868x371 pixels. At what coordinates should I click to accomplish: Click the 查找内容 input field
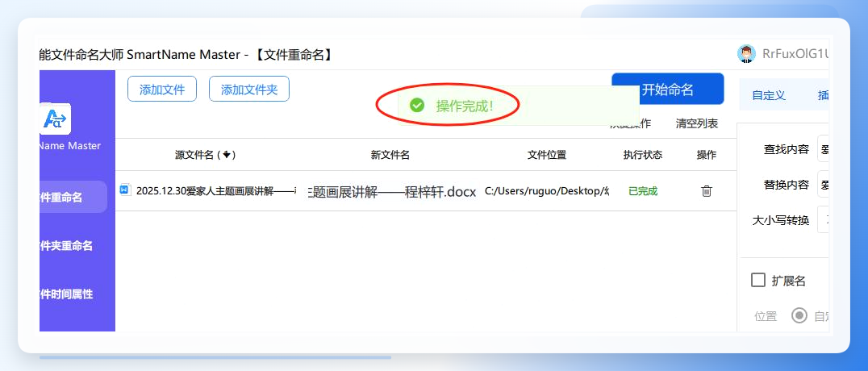click(x=823, y=148)
